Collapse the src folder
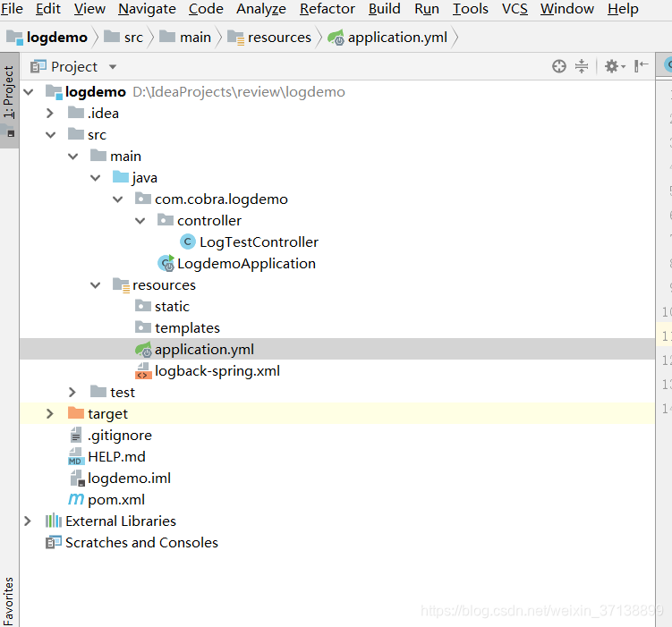This screenshot has width=672, height=627. click(51, 135)
